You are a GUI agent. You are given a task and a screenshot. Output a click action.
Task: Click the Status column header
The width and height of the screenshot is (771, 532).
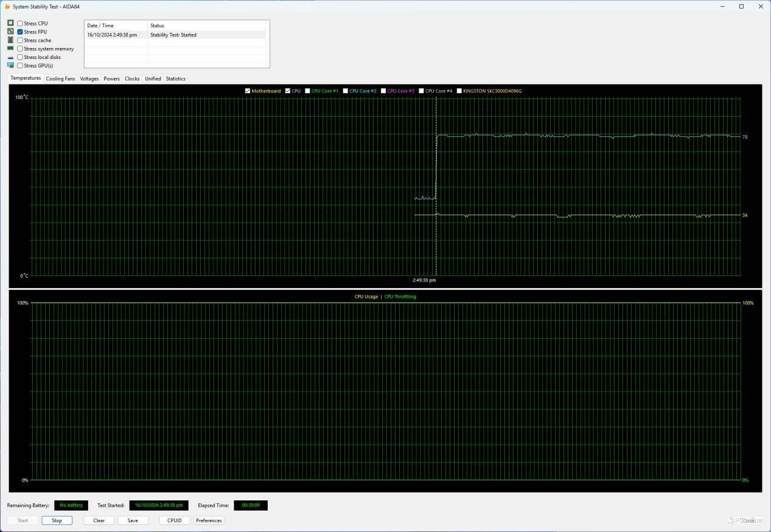(x=208, y=26)
